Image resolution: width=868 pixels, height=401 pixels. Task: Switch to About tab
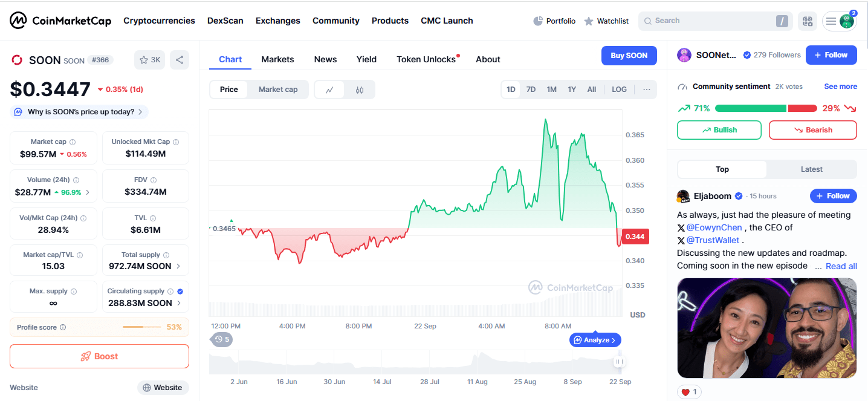click(488, 59)
